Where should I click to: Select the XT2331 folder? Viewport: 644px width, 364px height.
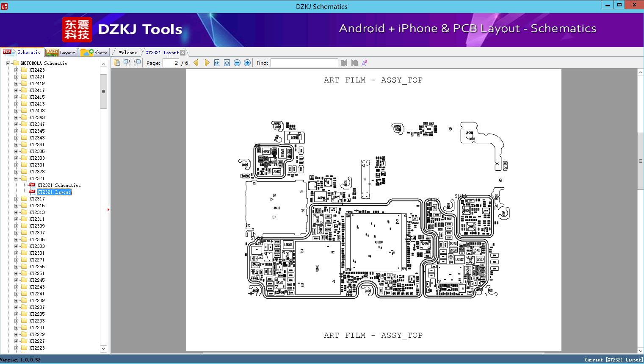[37, 165]
